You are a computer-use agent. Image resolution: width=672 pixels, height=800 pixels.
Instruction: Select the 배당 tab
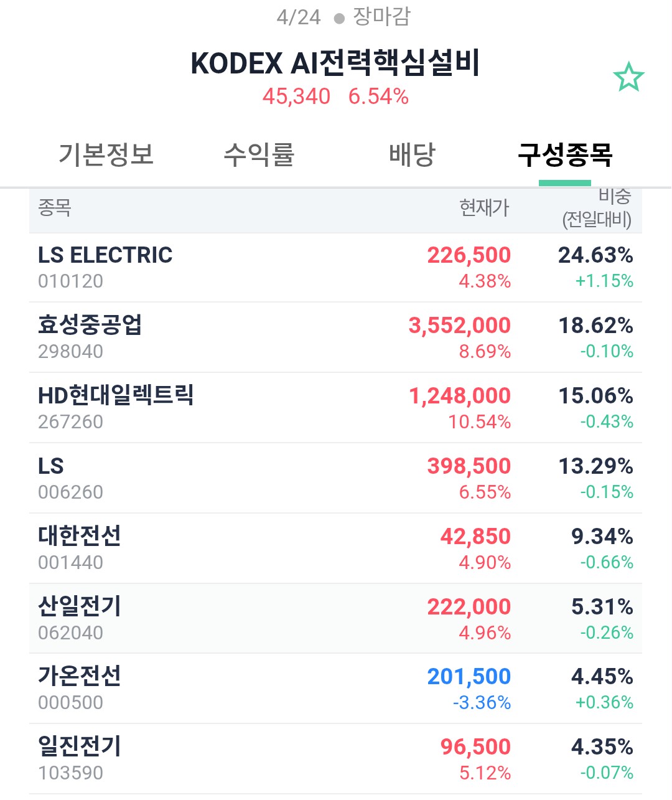[412, 154]
